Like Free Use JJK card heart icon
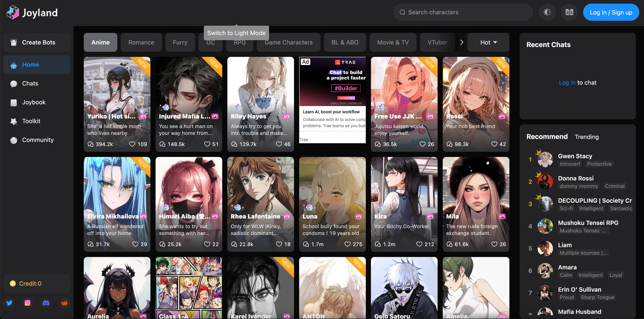The height and width of the screenshot is (319, 644). (x=422, y=144)
